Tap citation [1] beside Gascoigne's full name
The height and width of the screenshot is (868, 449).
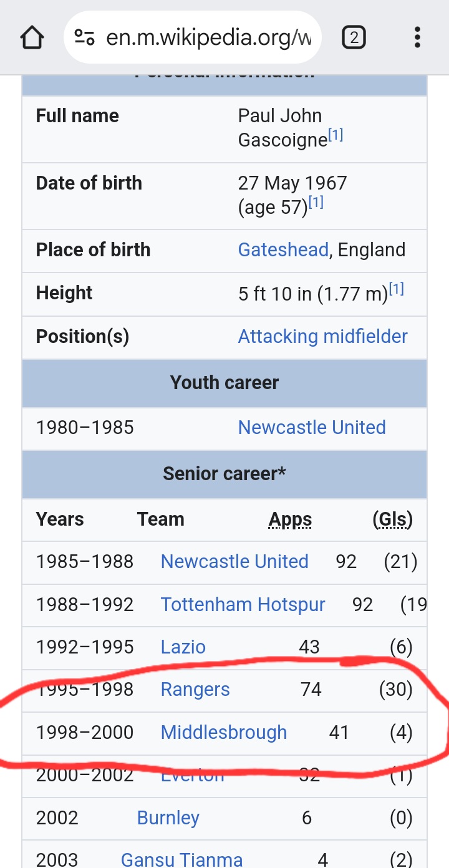pos(336,135)
